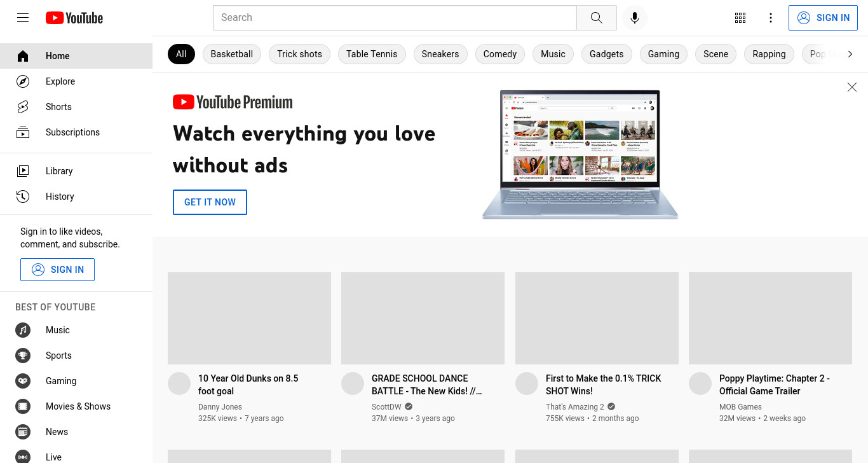Viewport: 868px width, 463px height.
Task: Click the 'BEST OF YOUTUBE' section heading
Action: 55,307
